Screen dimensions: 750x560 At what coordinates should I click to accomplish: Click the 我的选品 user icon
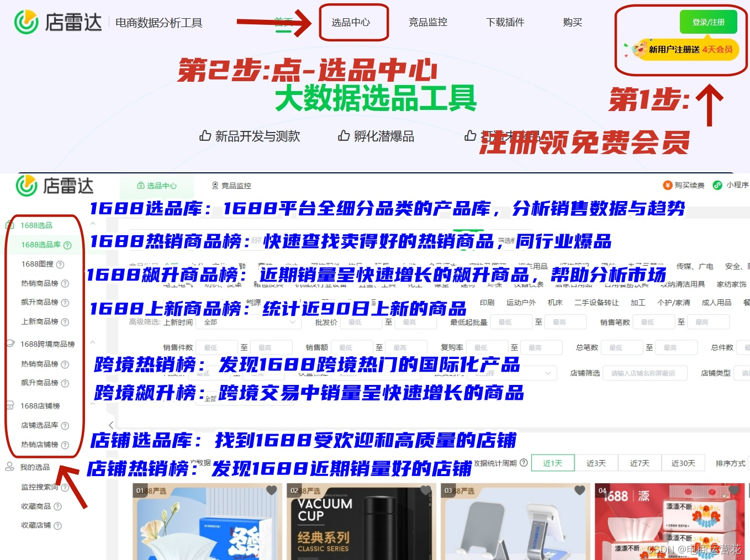pyautogui.click(x=9, y=467)
